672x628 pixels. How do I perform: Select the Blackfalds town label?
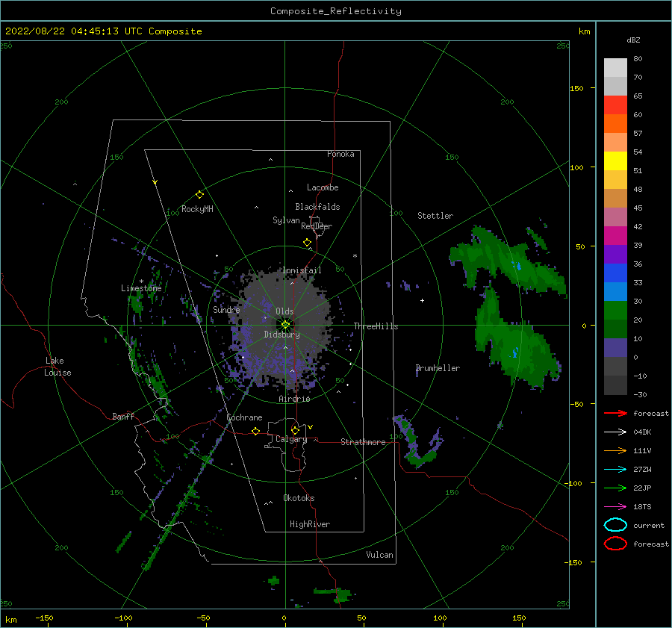[317, 207]
